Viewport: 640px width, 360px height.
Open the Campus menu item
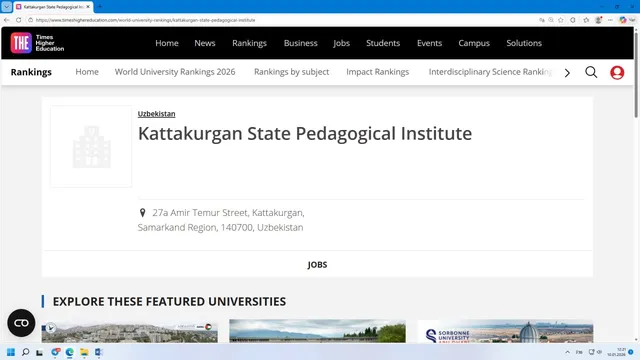[x=474, y=43]
